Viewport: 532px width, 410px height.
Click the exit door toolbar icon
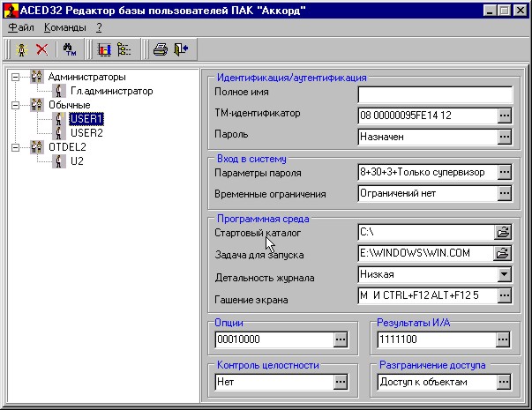[x=181, y=49]
